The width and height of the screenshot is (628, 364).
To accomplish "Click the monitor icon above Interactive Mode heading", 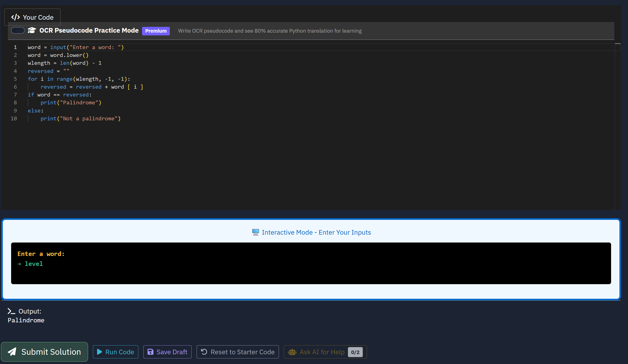I will click(x=255, y=232).
